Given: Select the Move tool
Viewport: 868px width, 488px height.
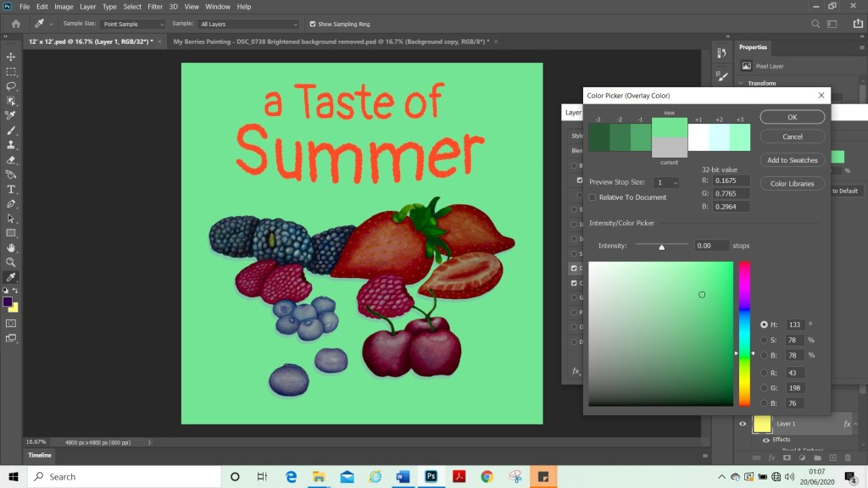Looking at the screenshot, I should (x=10, y=57).
